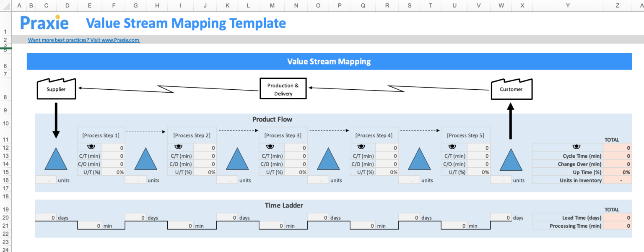The image size is (644, 252).
Task: Select dashed arrow from Process Step 2 to 3
Action: (238, 131)
